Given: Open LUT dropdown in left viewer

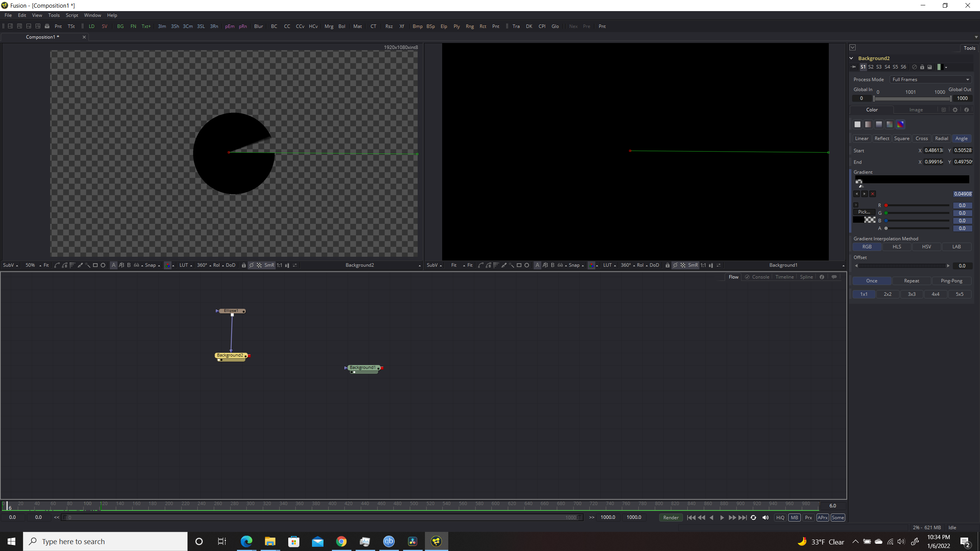Looking at the screenshot, I should 186,265.
